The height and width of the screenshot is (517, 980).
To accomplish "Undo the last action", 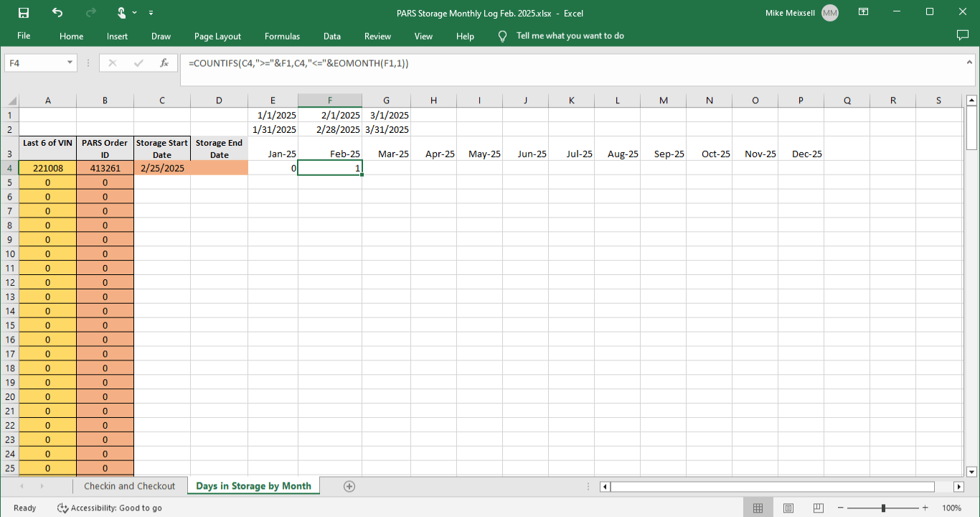I will tap(57, 12).
